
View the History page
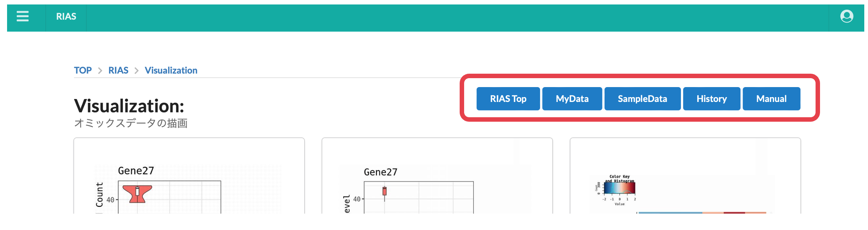(x=711, y=99)
